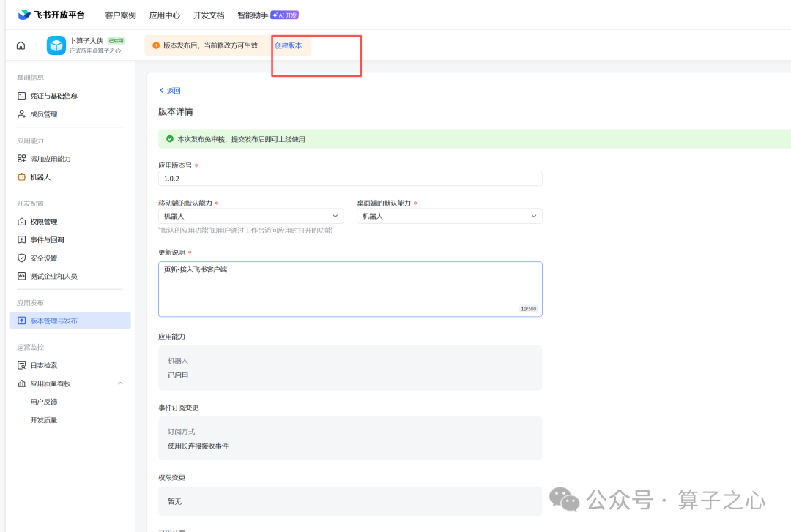Click the 日志检索 search icon
791x532 pixels.
point(22,365)
